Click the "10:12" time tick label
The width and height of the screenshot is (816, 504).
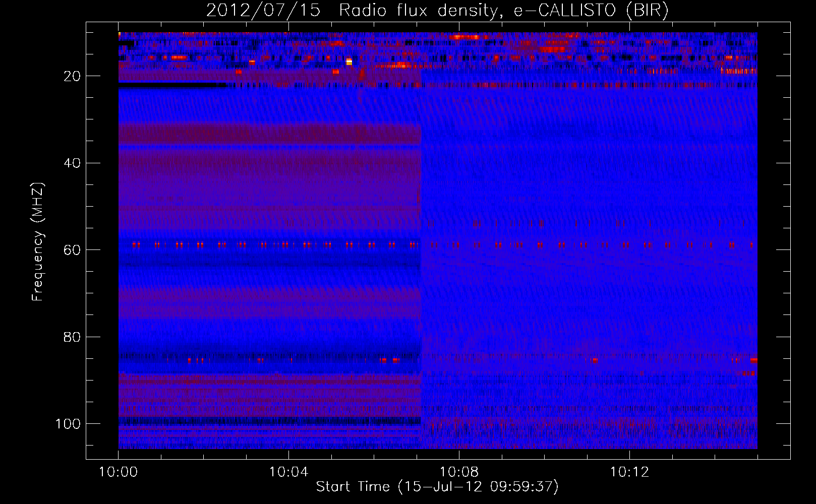pos(629,472)
